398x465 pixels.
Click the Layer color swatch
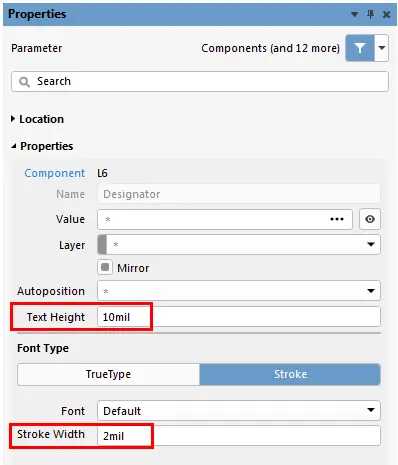tap(102, 245)
